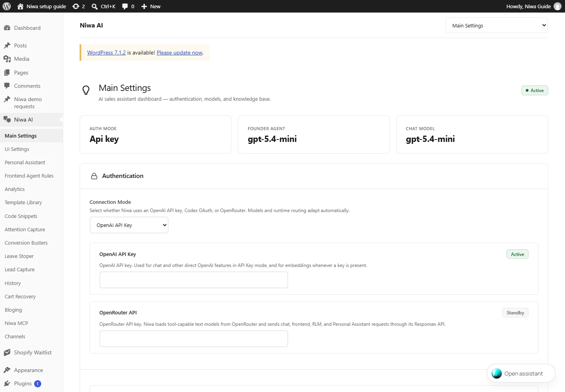The width and height of the screenshot is (565, 392).
Task: Open Attention Capture submenu item
Action: [x=25, y=229]
